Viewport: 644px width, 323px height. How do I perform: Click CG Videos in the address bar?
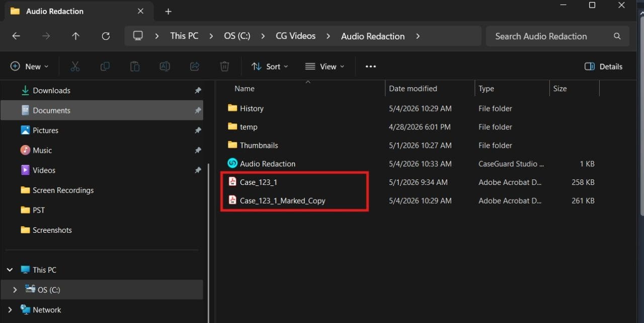296,36
